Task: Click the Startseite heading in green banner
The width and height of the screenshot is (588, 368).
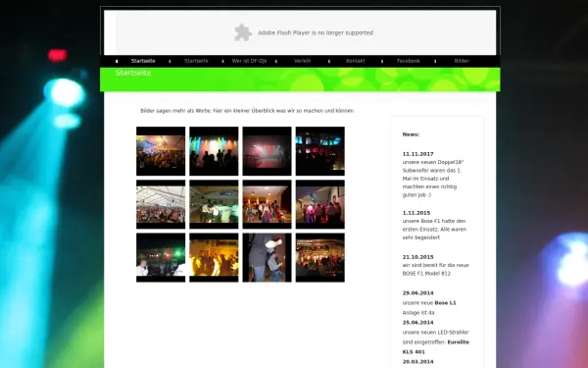Action: click(133, 73)
